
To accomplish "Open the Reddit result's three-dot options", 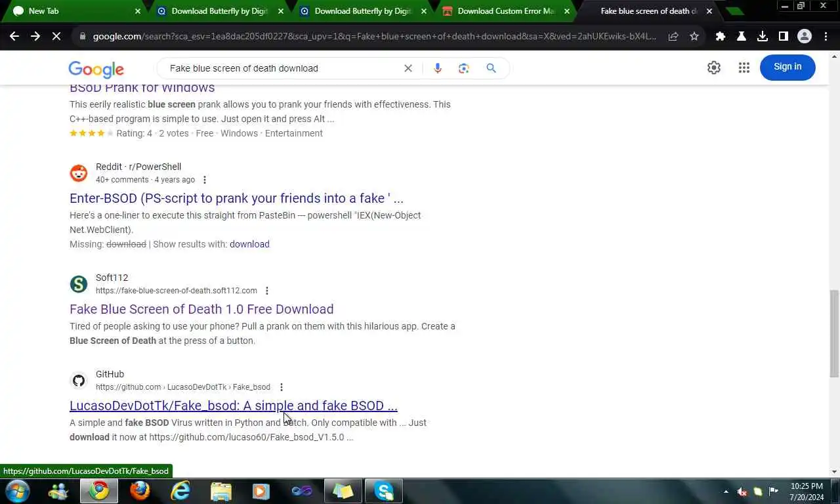I will [205, 180].
